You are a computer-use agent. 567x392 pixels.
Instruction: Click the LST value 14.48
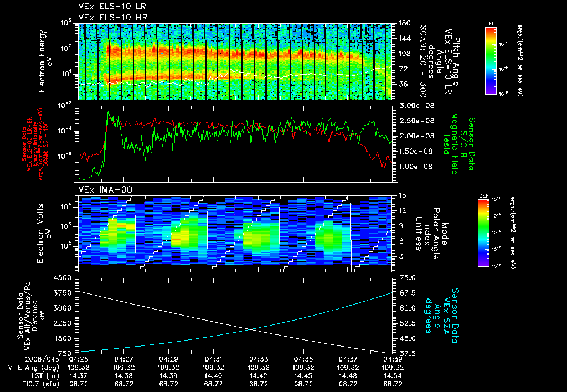point(348,376)
